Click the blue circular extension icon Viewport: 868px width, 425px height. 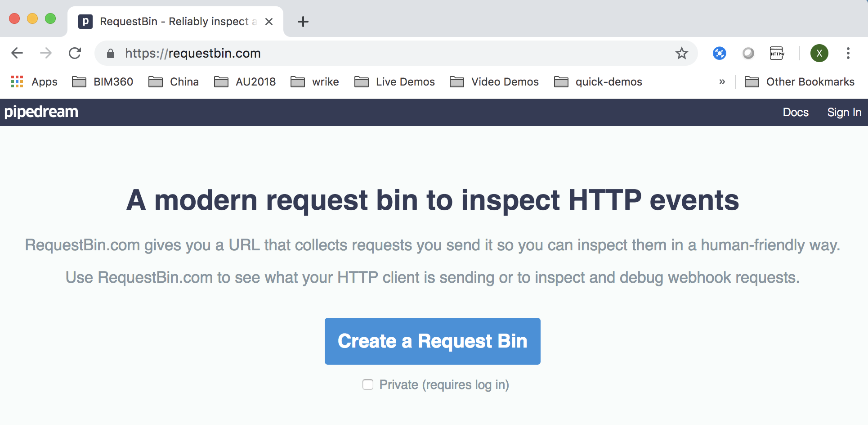tap(719, 53)
